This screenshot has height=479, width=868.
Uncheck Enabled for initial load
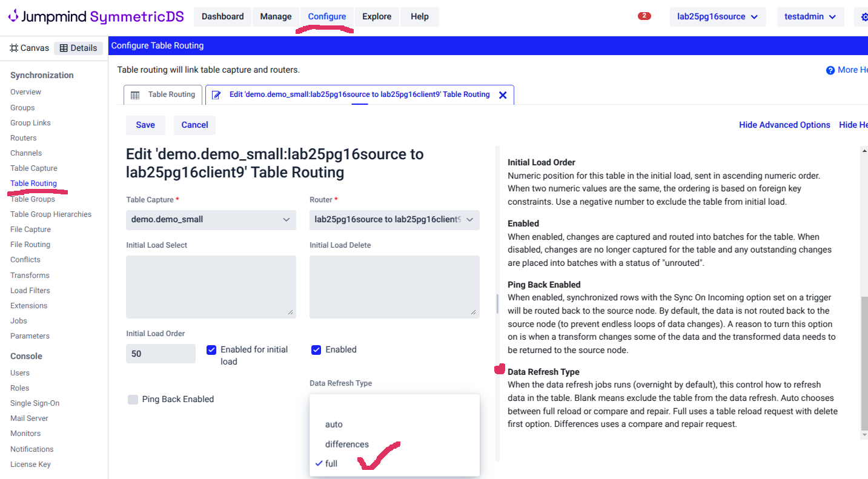pyautogui.click(x=211, y=349)
